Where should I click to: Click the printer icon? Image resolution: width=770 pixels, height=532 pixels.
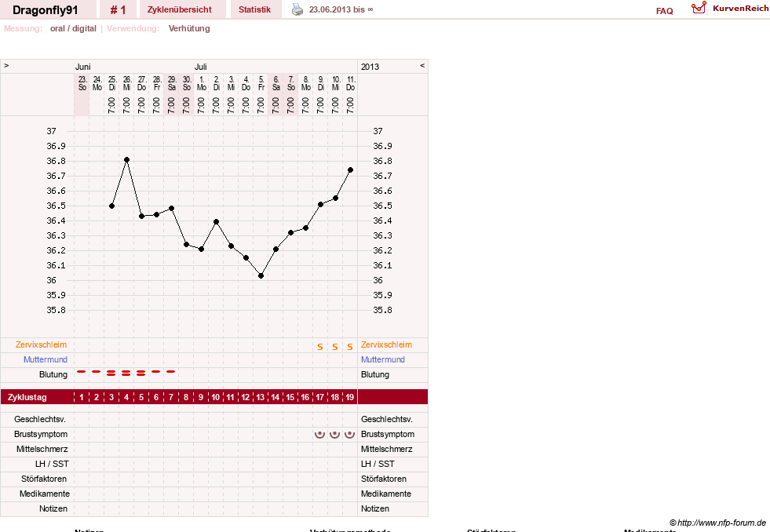click(297, 9)
